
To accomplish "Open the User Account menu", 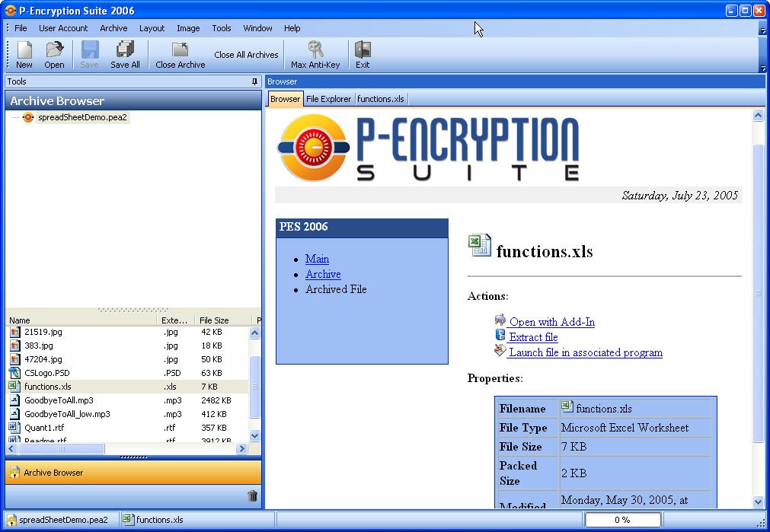I will 63,28.
